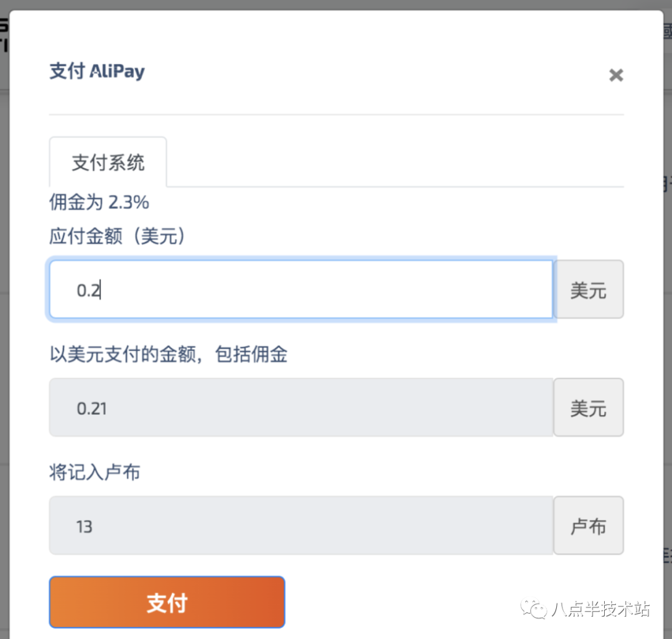This screenshot has height=639, width=672.
Task: Click the 应付金额 input showing 0.2
Action: [x=301, y=290]
